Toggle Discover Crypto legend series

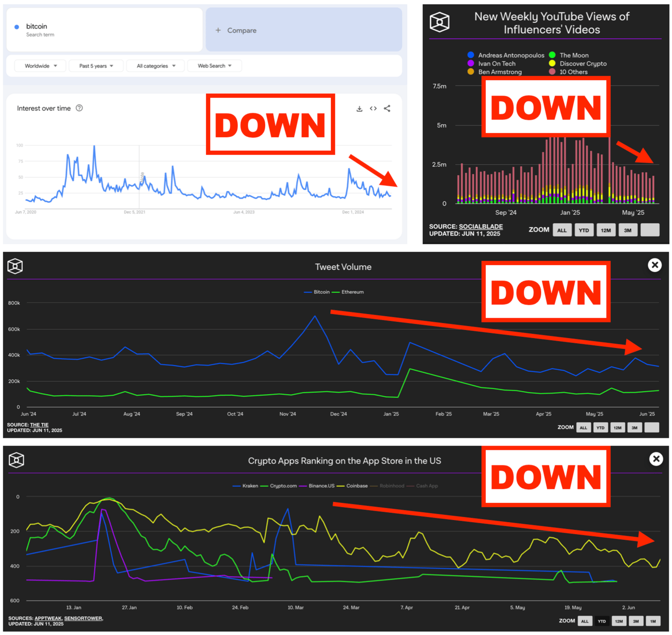point(577,63)
